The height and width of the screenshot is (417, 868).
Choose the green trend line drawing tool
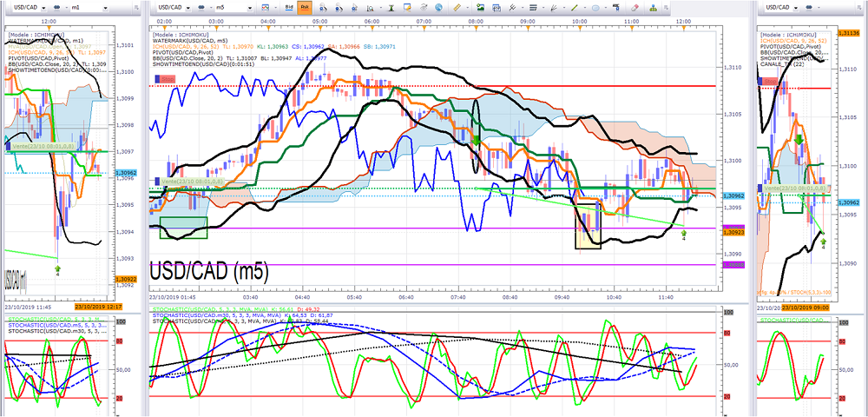pos(574,8)
